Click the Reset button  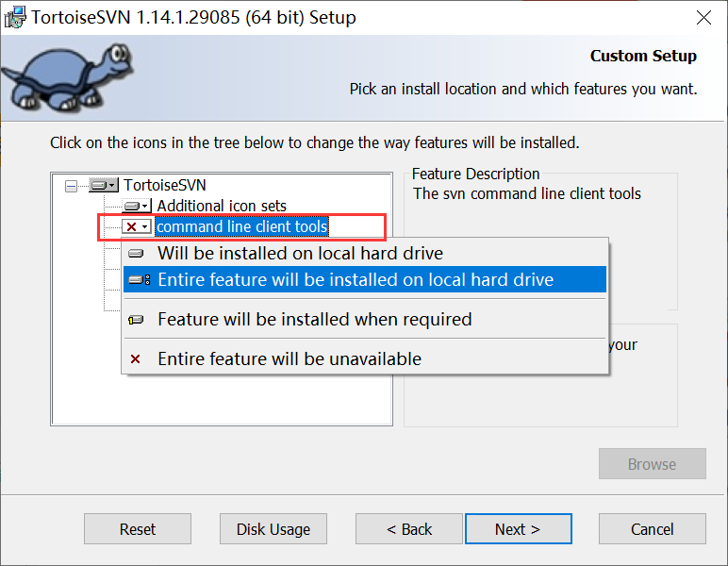click(138, 529)
